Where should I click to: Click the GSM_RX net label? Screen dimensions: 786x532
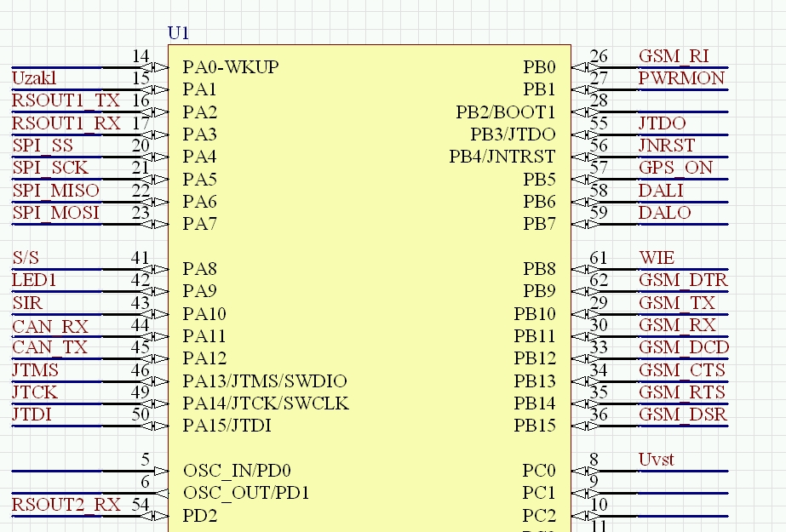(677, 324)
